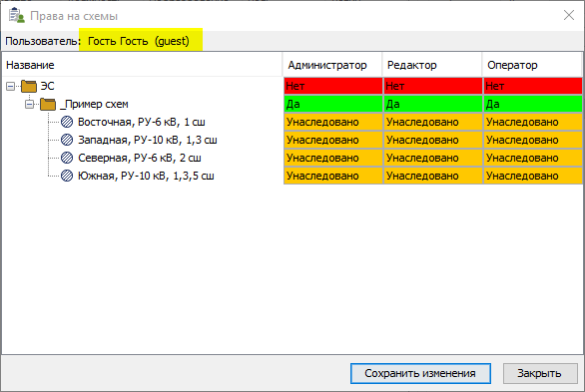585x392 pixels.
Task: Click red Нет cell under Администратор for ЭС
Action: pos(333,86)
